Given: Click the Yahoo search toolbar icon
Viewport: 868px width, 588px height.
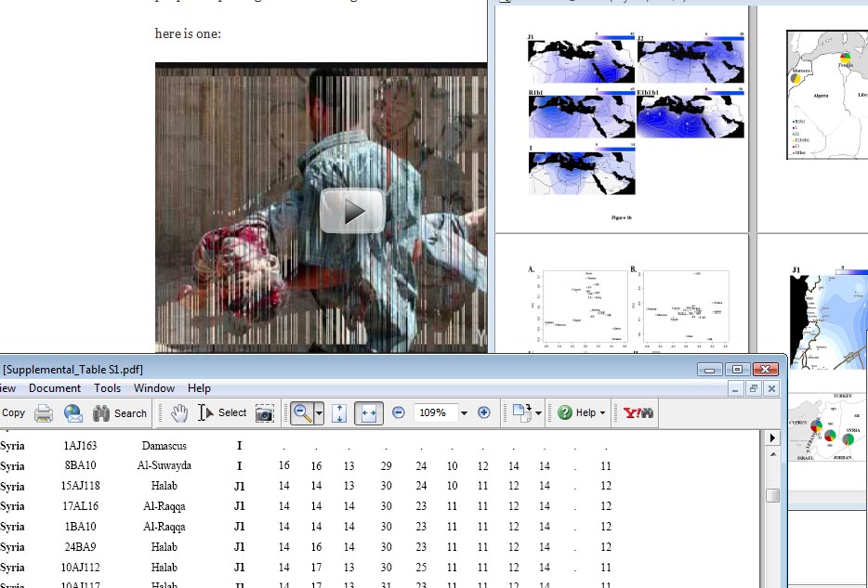Looking at the screenshot, I should coord(638,412).
